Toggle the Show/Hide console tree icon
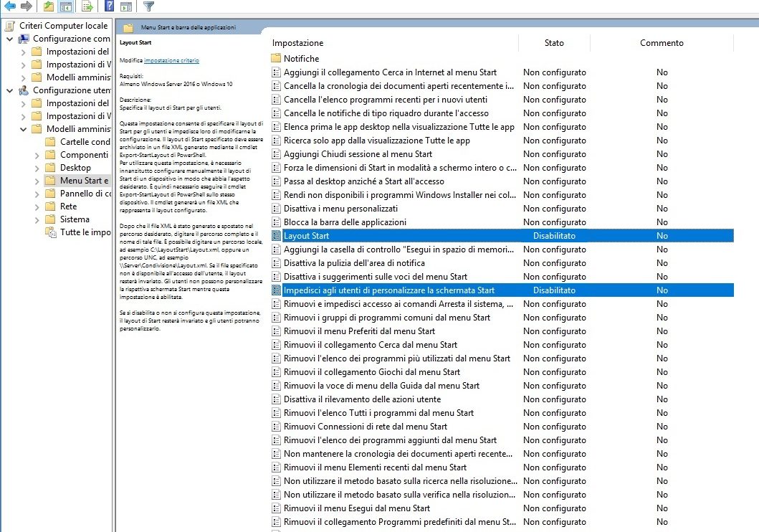 point(65,6)
